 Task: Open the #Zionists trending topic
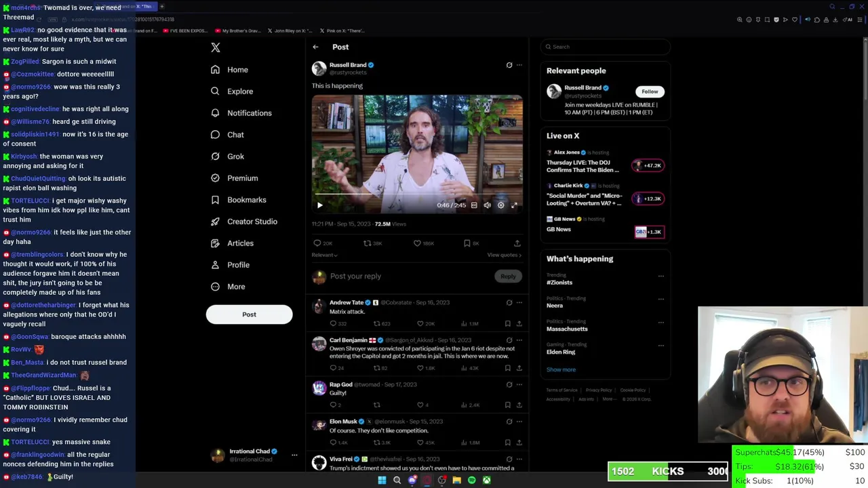[x=559, y=283]
